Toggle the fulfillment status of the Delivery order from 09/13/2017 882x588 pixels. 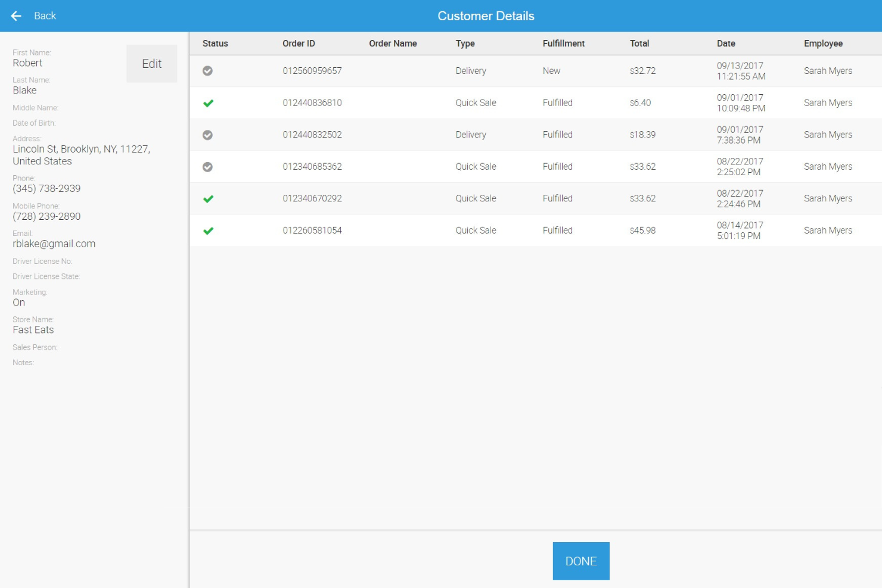coord(207,70)
